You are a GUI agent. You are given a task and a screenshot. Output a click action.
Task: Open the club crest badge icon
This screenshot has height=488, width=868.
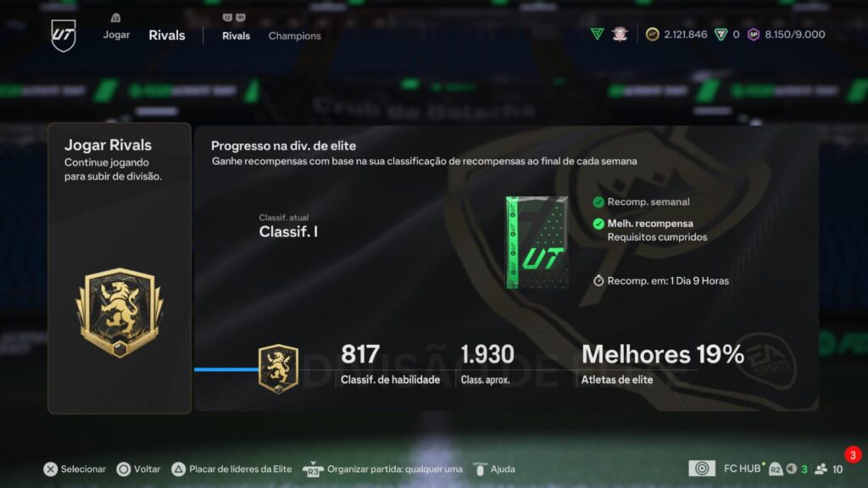coord(620,34)
